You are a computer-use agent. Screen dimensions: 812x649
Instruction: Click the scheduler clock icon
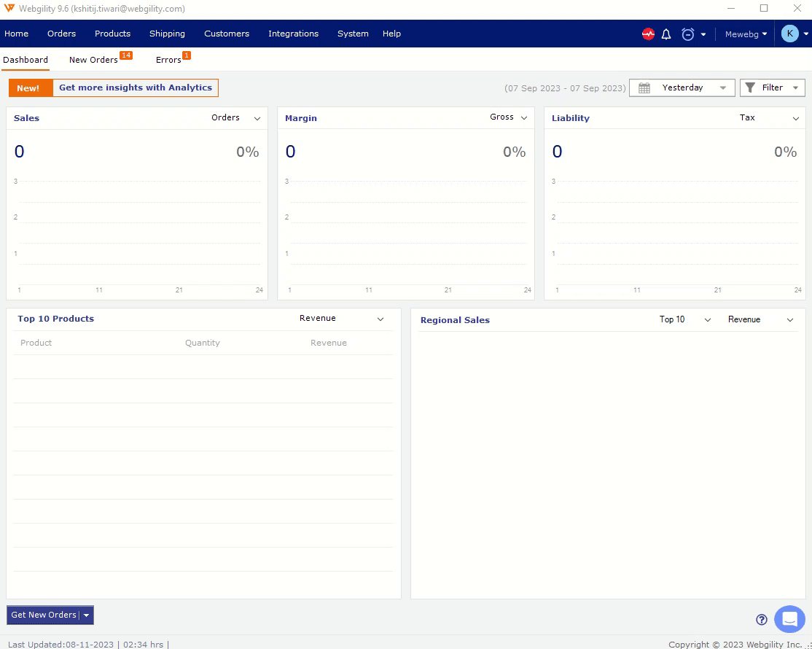click(687, 34)
